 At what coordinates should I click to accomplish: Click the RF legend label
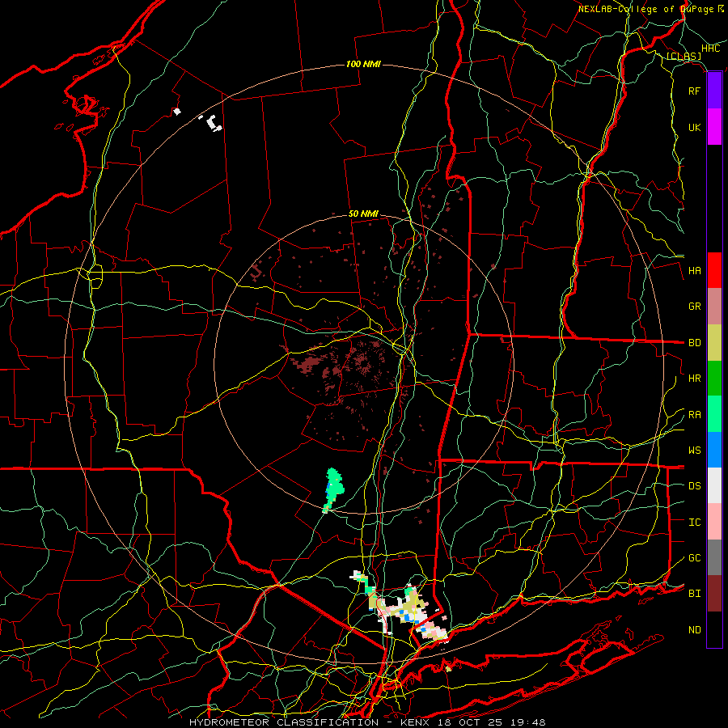tap(694, 91)
